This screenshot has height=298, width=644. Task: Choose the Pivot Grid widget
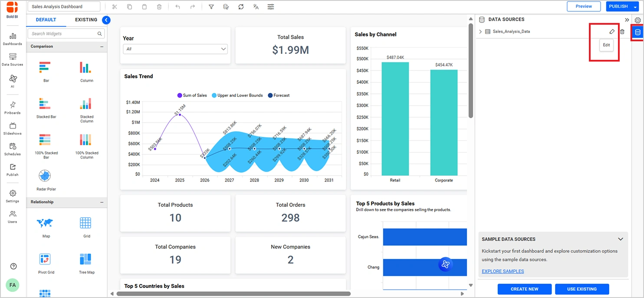point(46,264)
